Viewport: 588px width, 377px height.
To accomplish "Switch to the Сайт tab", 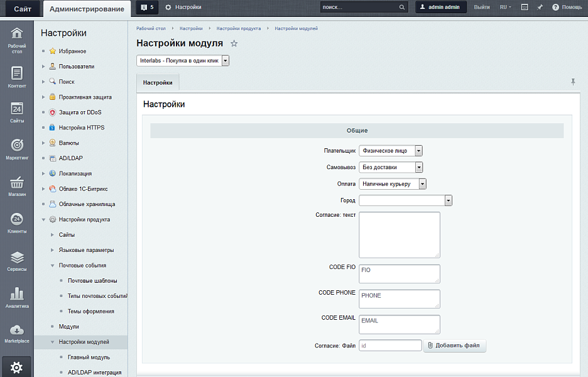I will click(23, 8).
